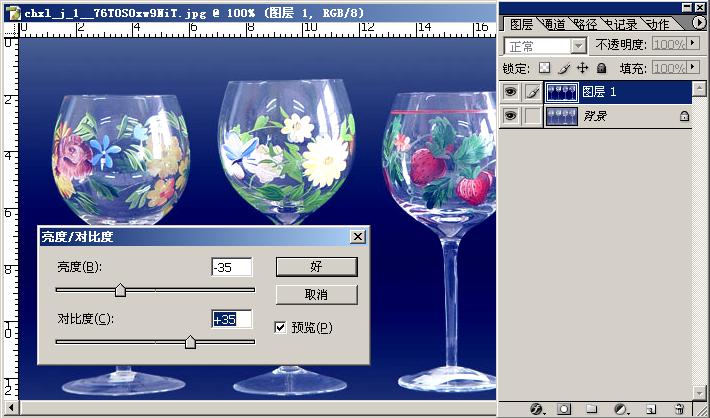Hide the 图层 1 layer

point(511,92)
